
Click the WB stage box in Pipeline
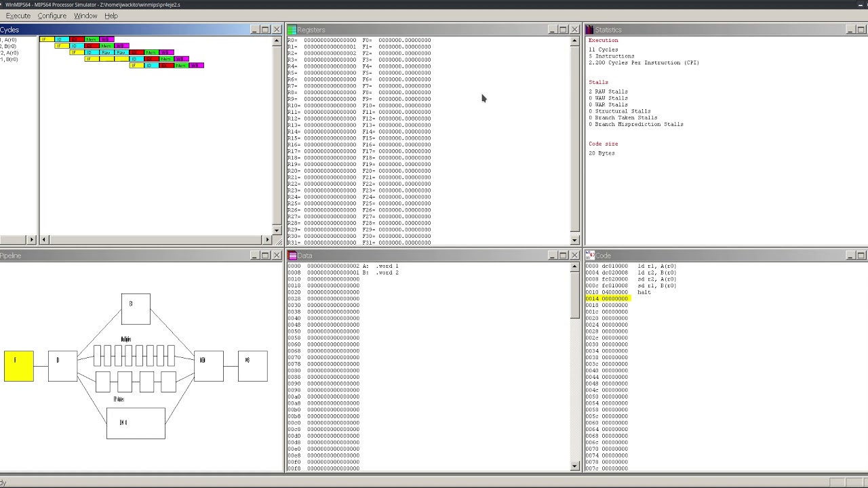[252, 366]
